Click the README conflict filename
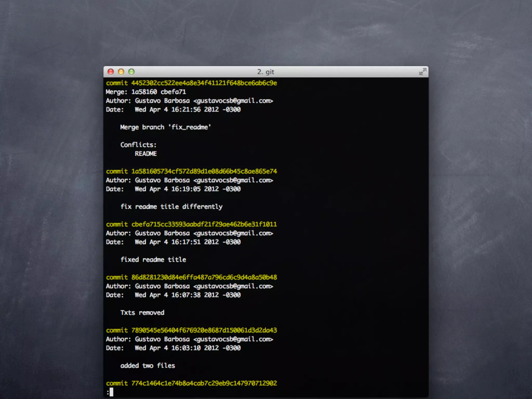 (x=145, y=154)
